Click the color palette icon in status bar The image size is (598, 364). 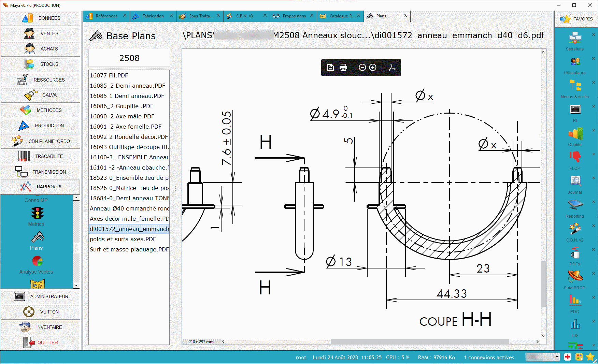click(579, 357)
